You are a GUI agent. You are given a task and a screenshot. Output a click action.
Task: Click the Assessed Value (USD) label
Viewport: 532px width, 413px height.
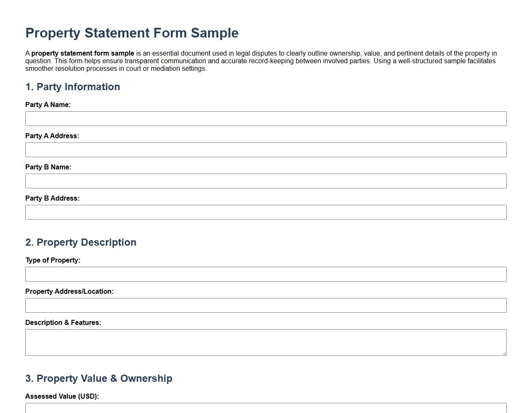coord(62,396)
